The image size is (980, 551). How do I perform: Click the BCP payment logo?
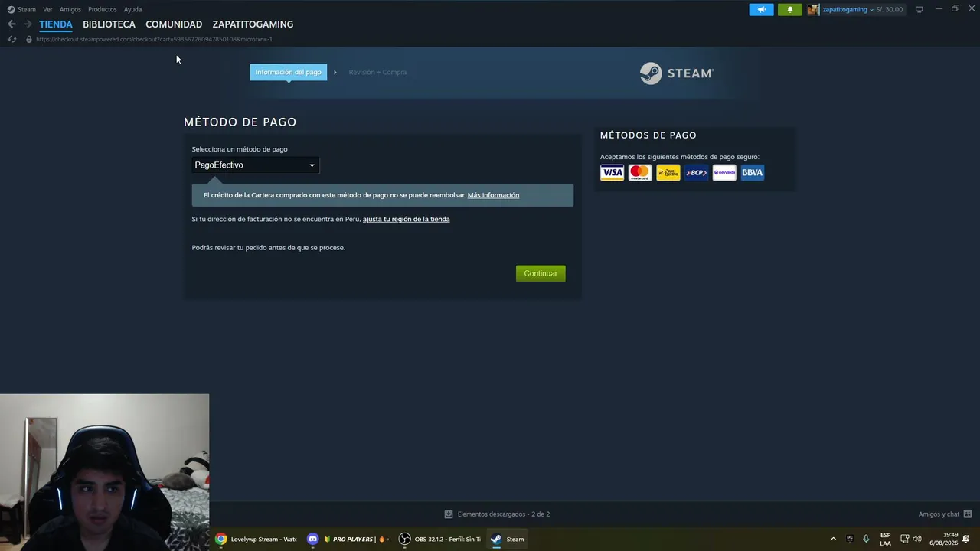(697, 173)
